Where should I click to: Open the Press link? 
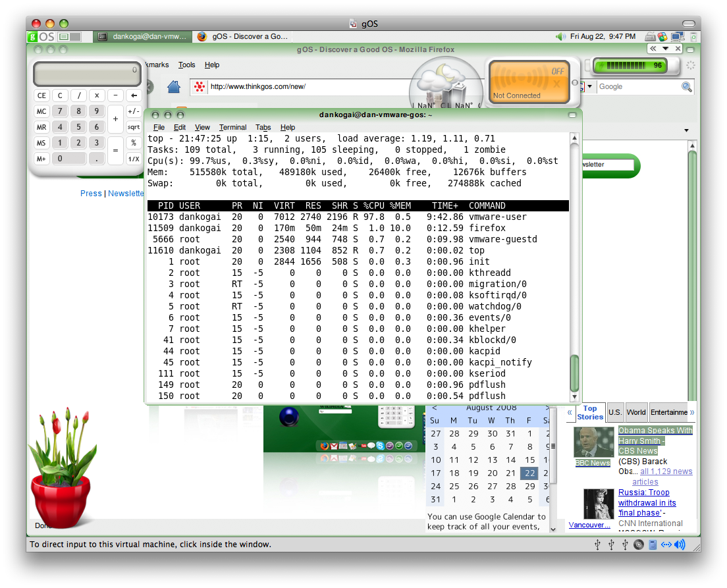(x=91, y=194)
